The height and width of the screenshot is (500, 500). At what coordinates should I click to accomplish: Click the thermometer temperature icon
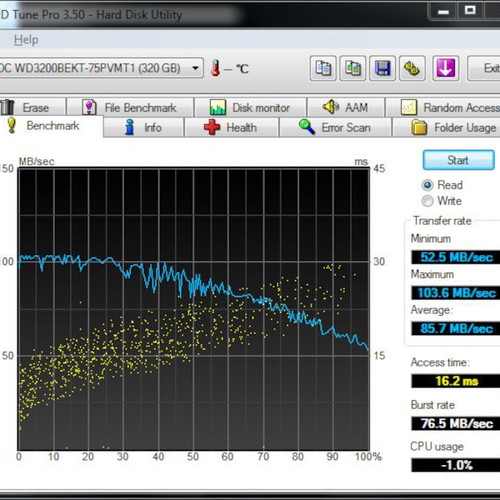tap(216, 68)
